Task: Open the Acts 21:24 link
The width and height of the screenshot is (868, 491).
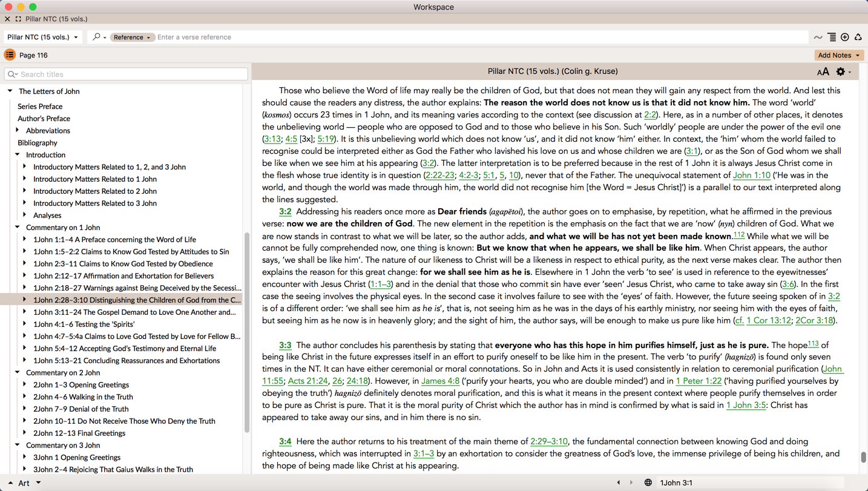Action: point(307,381)
